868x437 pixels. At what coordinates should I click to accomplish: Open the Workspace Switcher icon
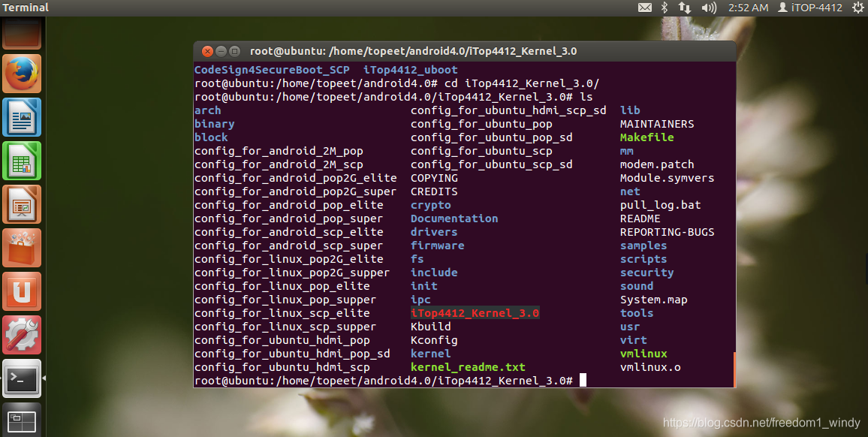(22, 420)
